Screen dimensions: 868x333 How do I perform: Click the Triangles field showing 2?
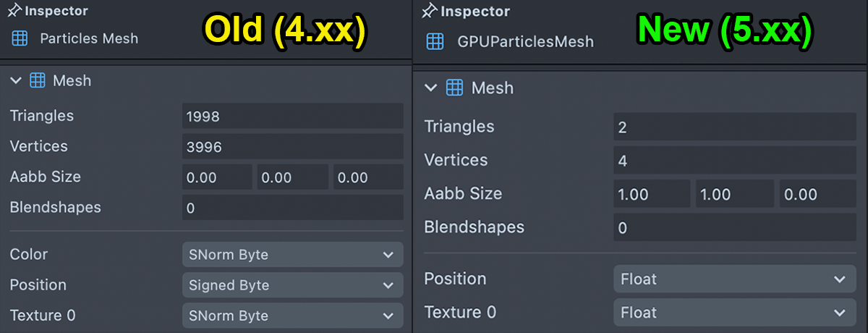pos(734,127)
